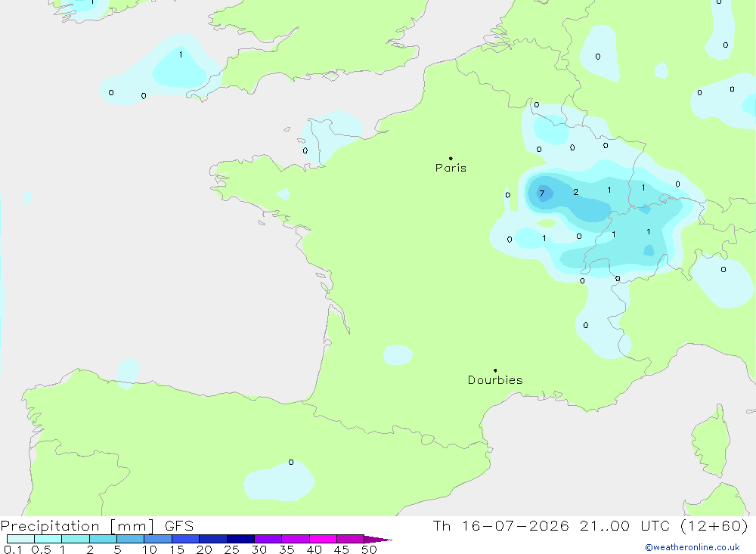Click the 21..00 UTC time text
The height and width of the screenshot is (554, 756).
pyautogui.click(x=625, y=526)
